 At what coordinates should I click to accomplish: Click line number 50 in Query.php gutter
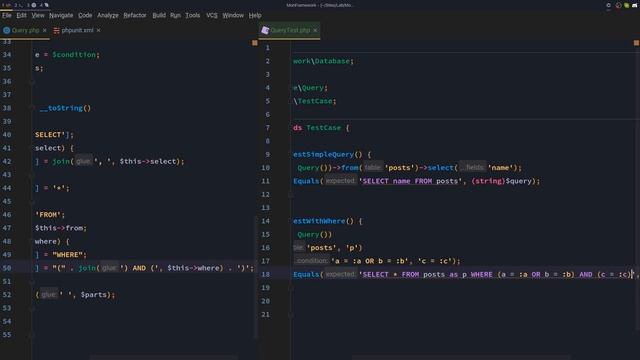(x=7, y=268)
